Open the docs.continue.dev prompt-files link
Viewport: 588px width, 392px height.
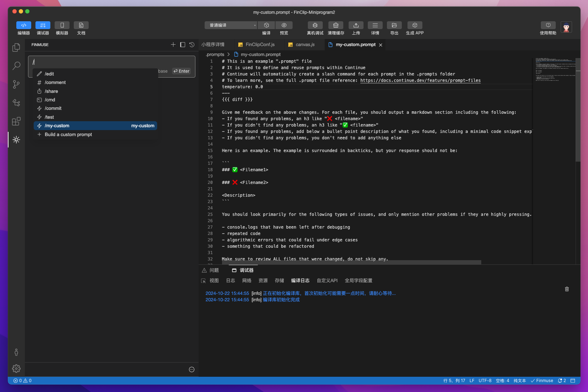click(x=420, y=80)
